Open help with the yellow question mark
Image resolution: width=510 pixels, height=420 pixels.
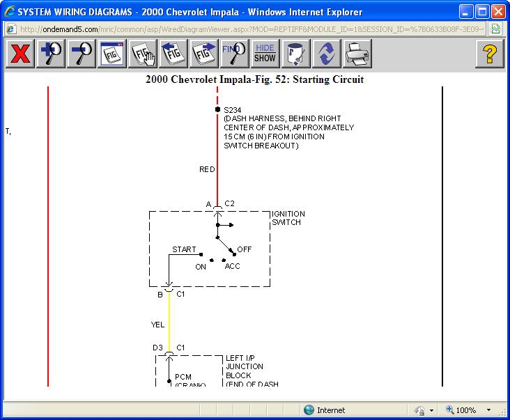pyautogui.click(x=490, y=54)
